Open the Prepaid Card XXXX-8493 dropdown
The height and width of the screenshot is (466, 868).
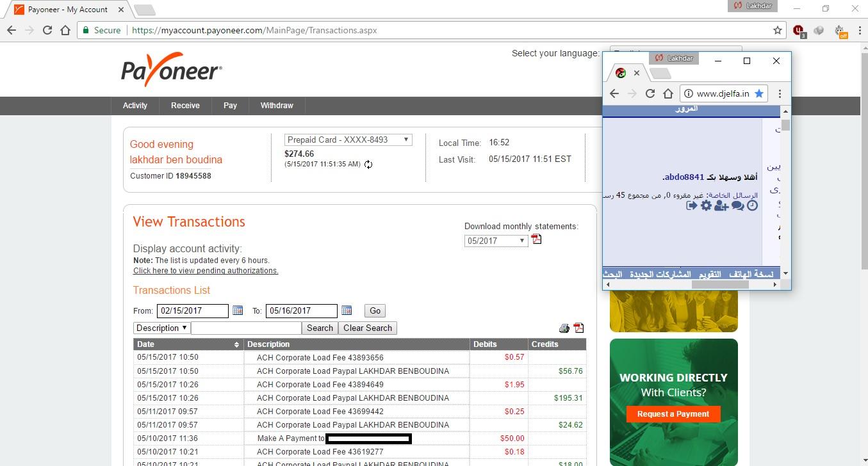[348, 140]
